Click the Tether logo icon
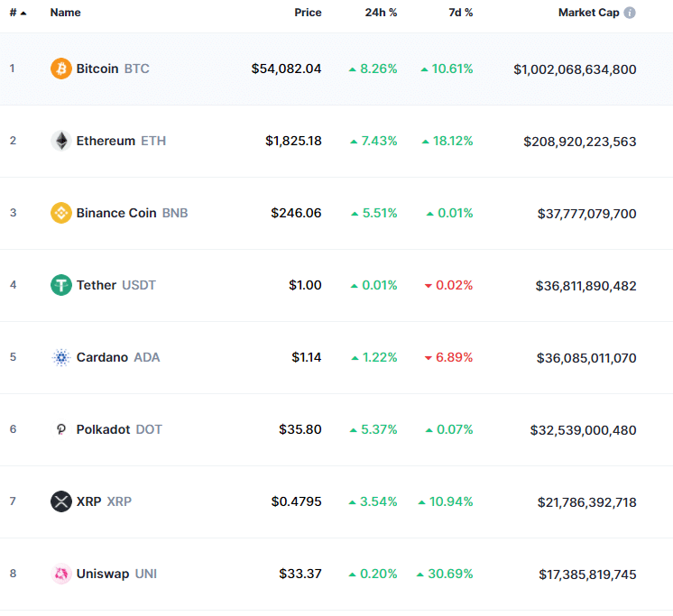 click(x=61, y=285)
